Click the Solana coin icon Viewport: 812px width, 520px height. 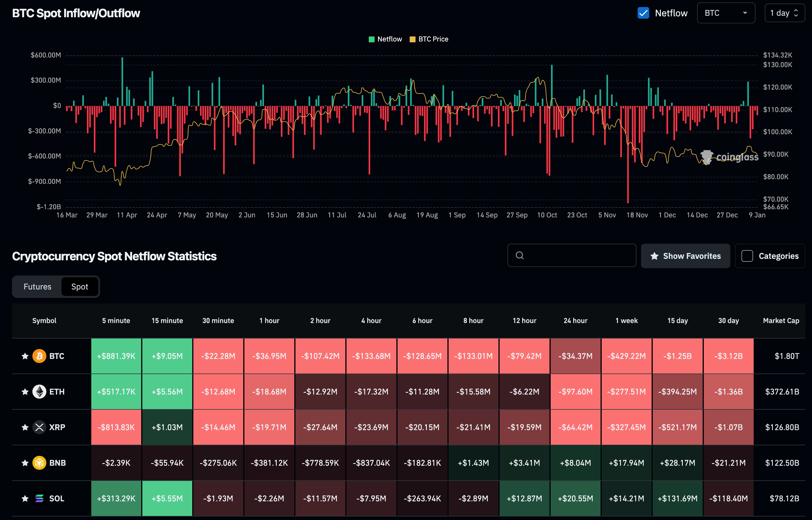(39, 498)
